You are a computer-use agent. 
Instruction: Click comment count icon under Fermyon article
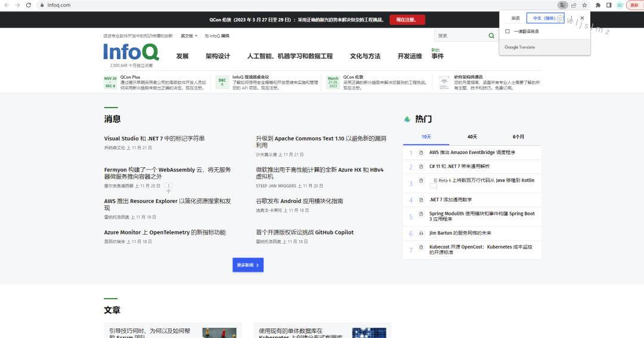[x=168, y=186]
